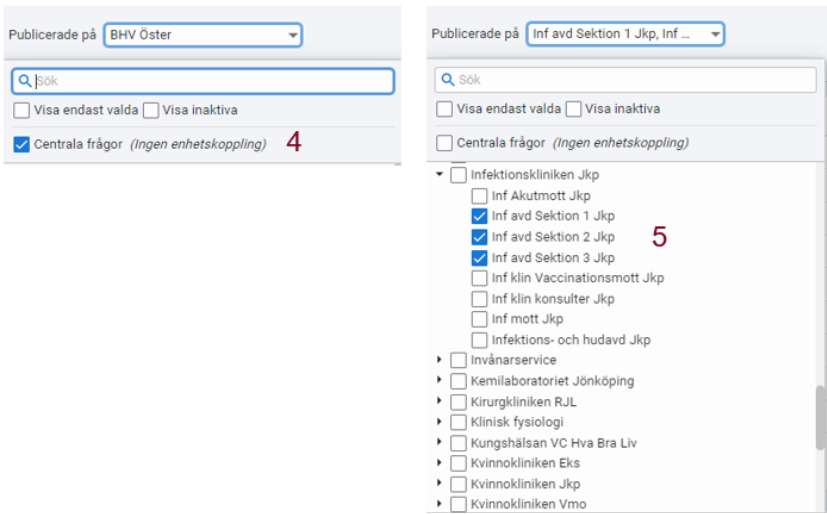
Task: Enable Visa inaktiva in left panel
Action: [151, 110]
